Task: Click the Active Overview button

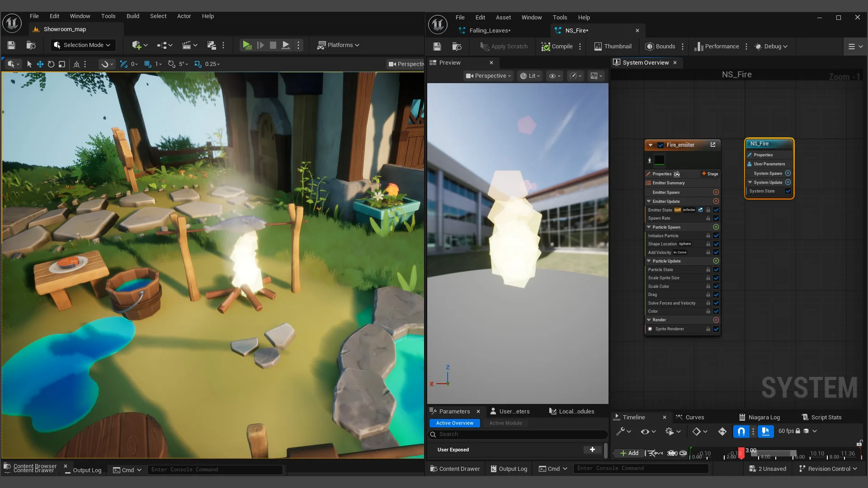Action: click(x=455, y=423)
